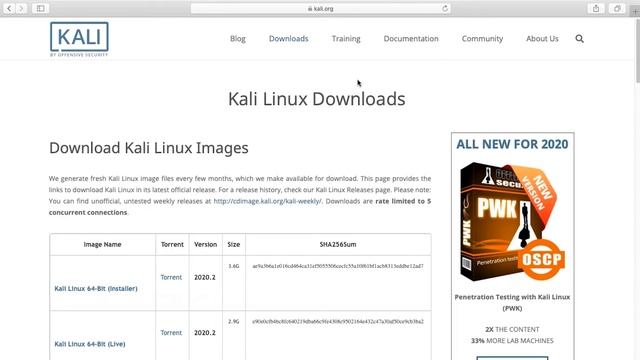The height and width of the screenshot is (360, 640).
Task: Open the Blog menu item
Action: [x=238, y=39]
